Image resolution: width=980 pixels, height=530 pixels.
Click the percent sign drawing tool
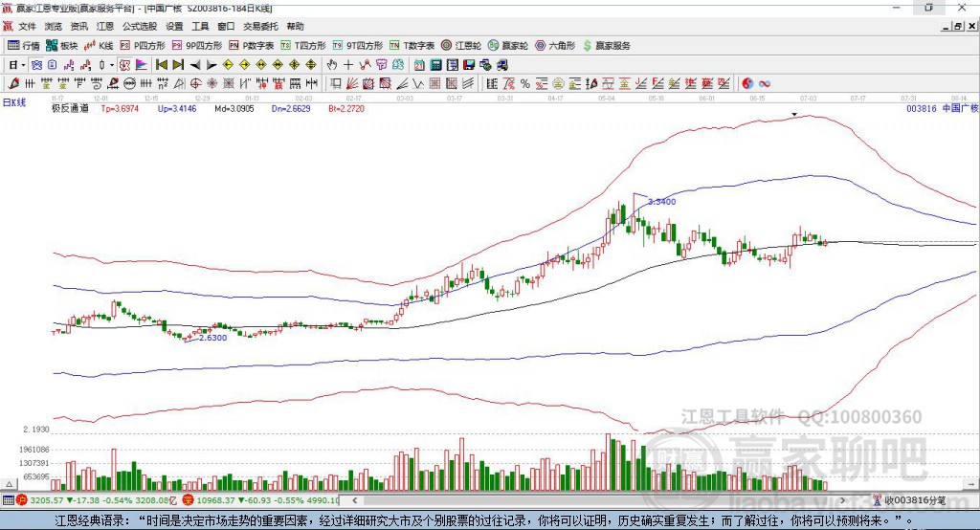525,83
